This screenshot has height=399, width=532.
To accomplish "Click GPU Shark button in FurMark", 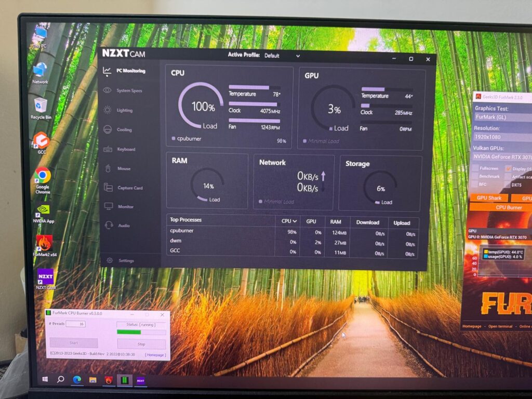I will (489, 198).
